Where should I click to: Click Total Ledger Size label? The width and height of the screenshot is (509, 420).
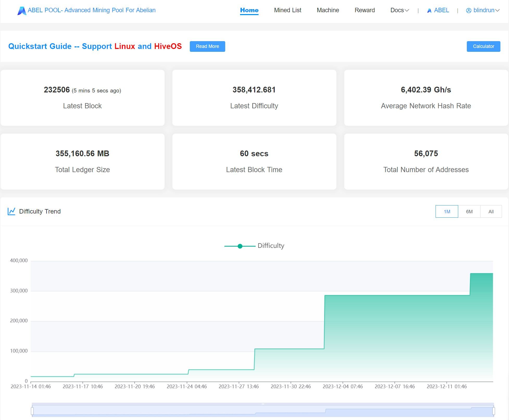coord(82,170)
